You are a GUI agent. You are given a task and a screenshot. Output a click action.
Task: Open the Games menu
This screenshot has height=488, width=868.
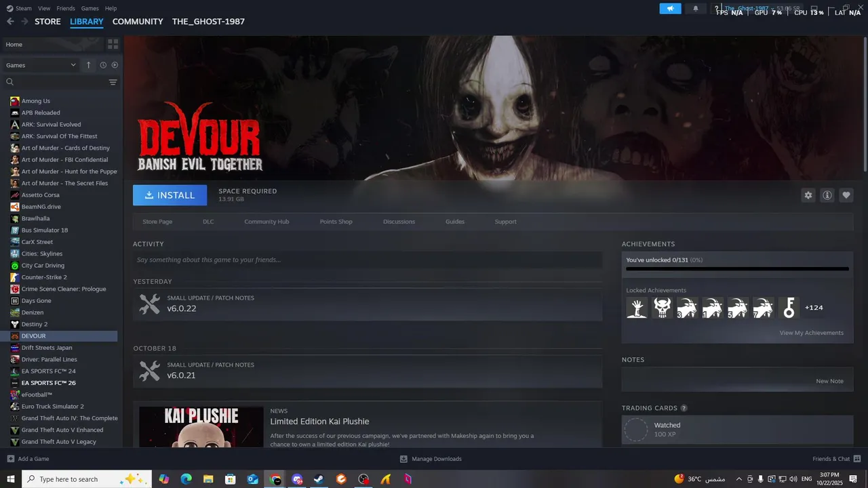(90, 8)
